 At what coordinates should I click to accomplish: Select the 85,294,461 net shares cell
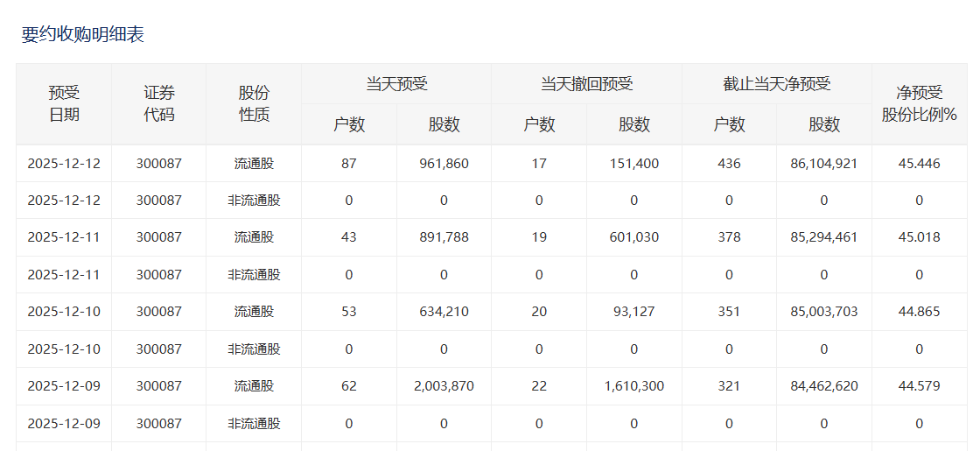823,237
